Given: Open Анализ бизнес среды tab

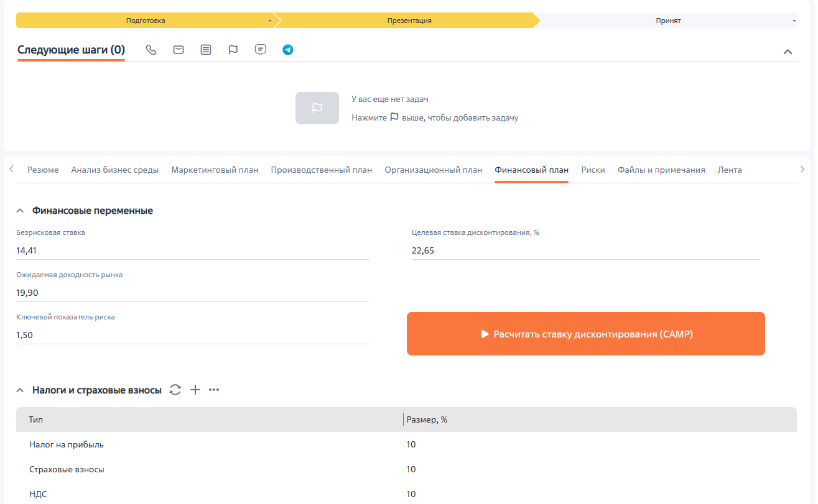Looking at the screenshot, I should click(x=115, y=170).
